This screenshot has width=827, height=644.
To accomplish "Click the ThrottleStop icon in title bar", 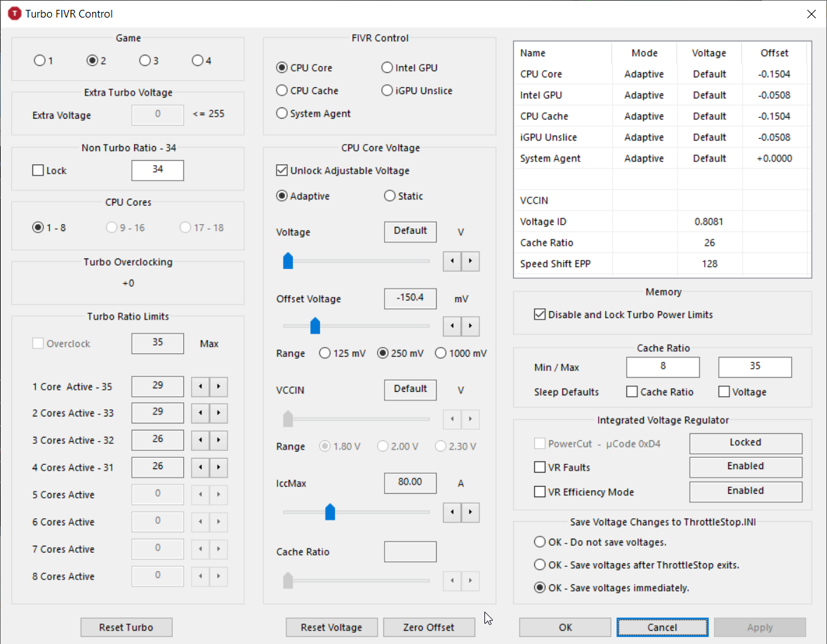I will (14, 13).
